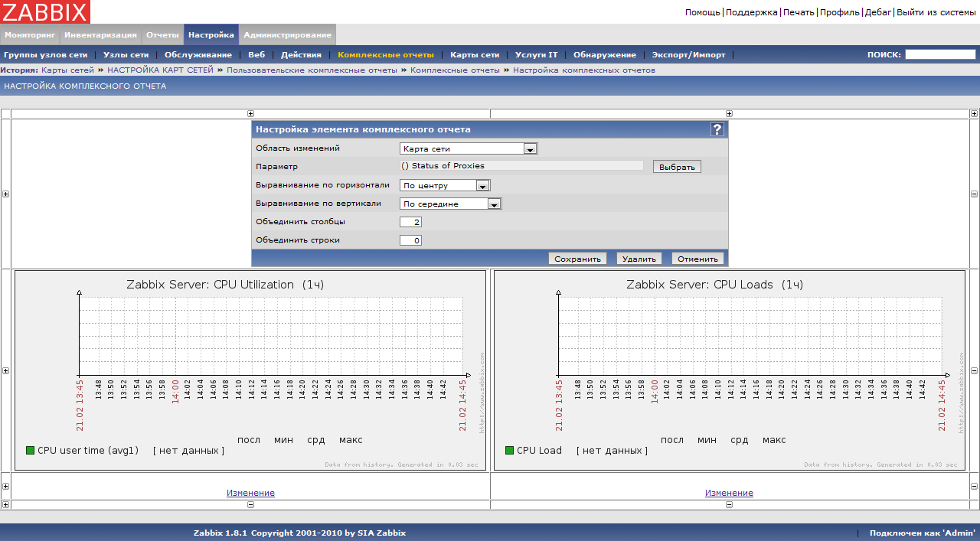Open the Помощь link
980x541 pixels.
click(703, 12)
